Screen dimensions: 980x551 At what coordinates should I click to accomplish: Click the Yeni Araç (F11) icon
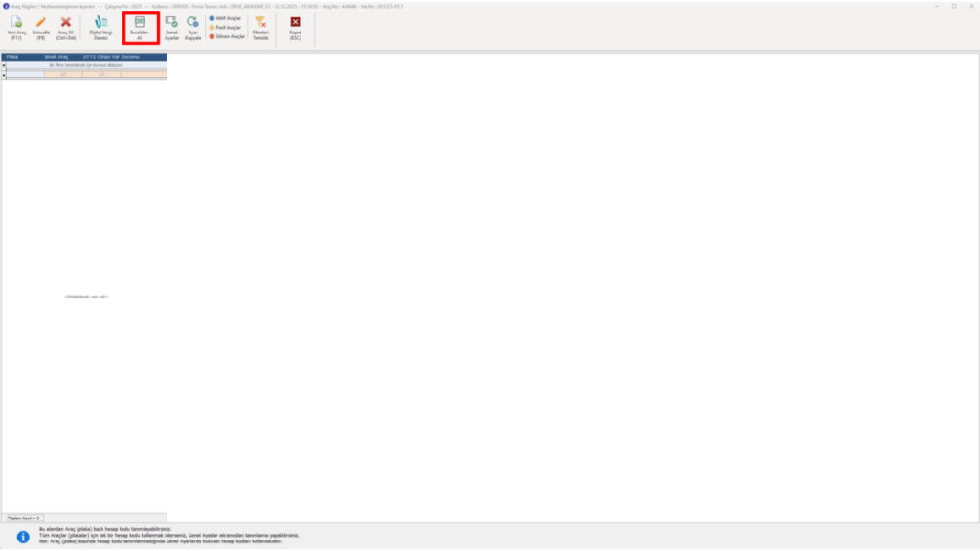click(x=16, y=28)
